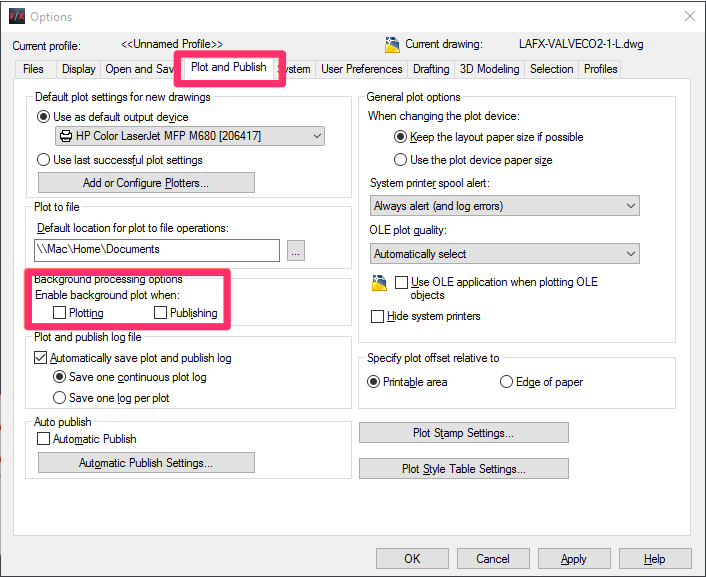
Task: Switch to the 3D Modeling tab
Action: 489,69
